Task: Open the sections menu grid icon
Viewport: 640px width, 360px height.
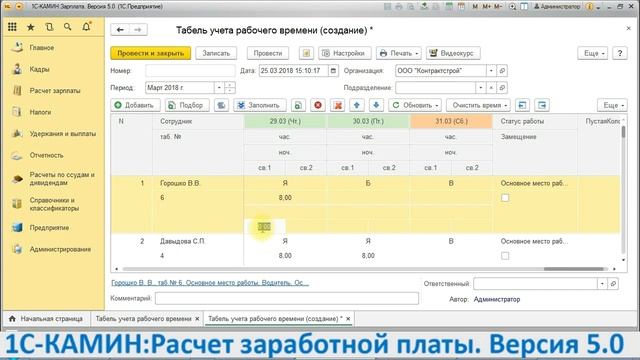Action: 12,27
